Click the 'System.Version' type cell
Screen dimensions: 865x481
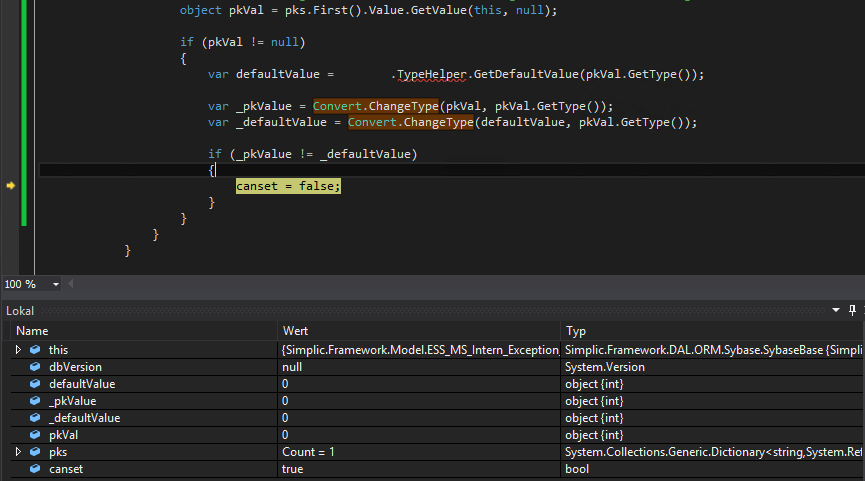[605, 367]
